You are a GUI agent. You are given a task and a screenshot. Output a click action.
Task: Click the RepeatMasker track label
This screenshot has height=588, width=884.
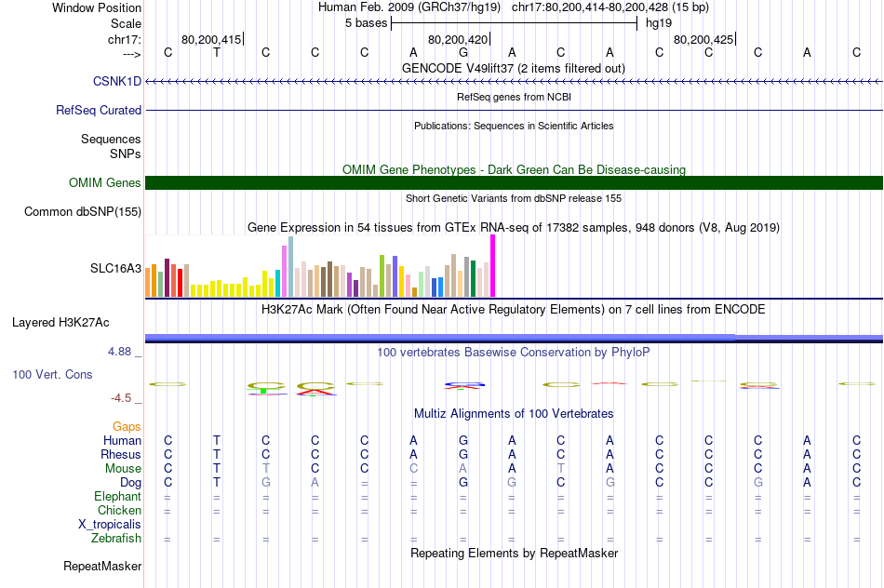pyautogui.click(x=102, y=566)
